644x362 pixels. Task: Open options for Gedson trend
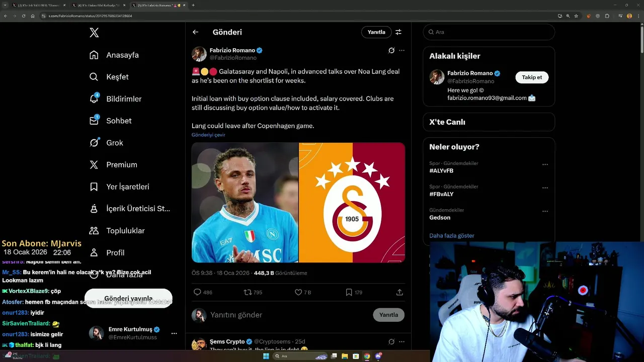(x=545, y=211)
